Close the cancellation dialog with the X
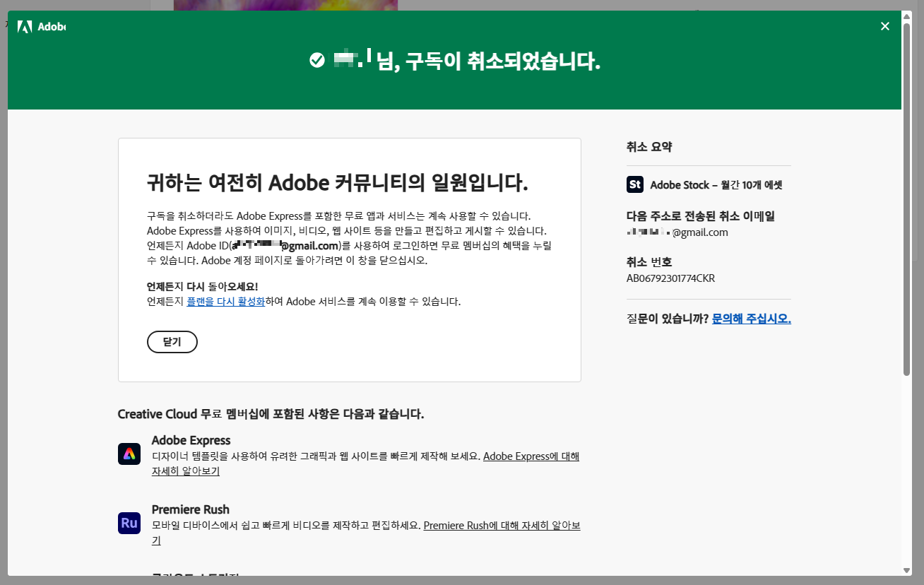 (x=885, y=26)
